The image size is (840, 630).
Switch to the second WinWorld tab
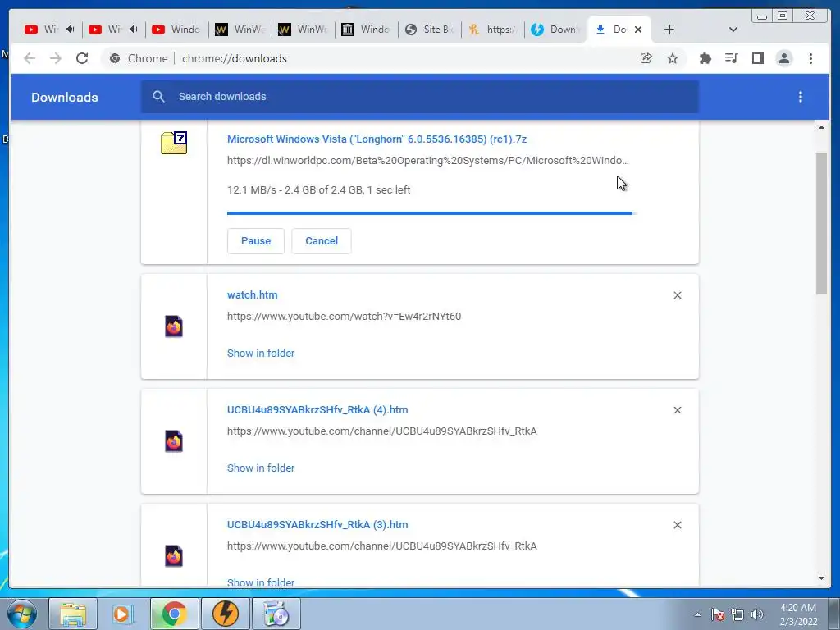point(302,30)
